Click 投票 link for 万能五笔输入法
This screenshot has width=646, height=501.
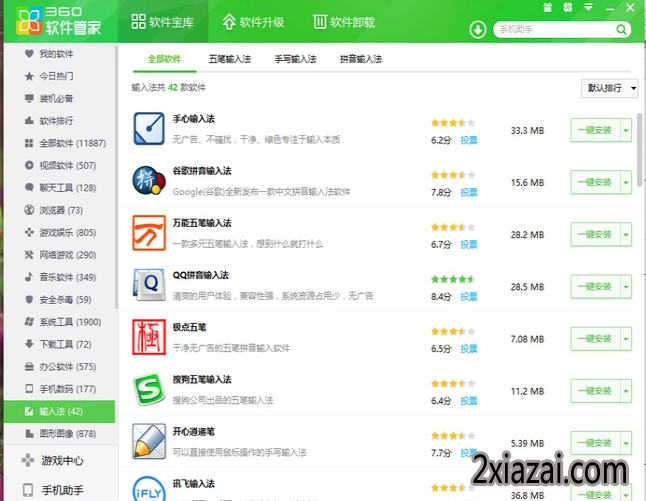tap(469, 244)
